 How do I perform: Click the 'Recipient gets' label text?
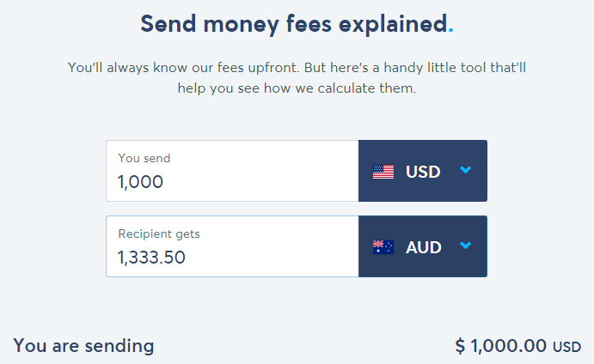coord(159,234)
